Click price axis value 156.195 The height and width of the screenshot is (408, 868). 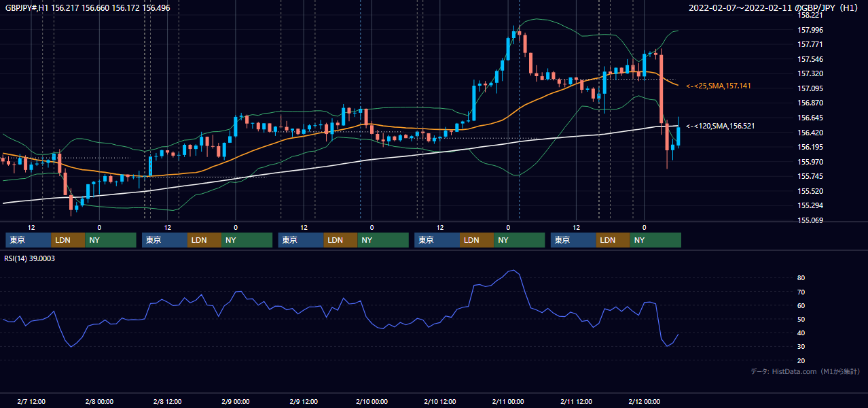coord(810,147)
